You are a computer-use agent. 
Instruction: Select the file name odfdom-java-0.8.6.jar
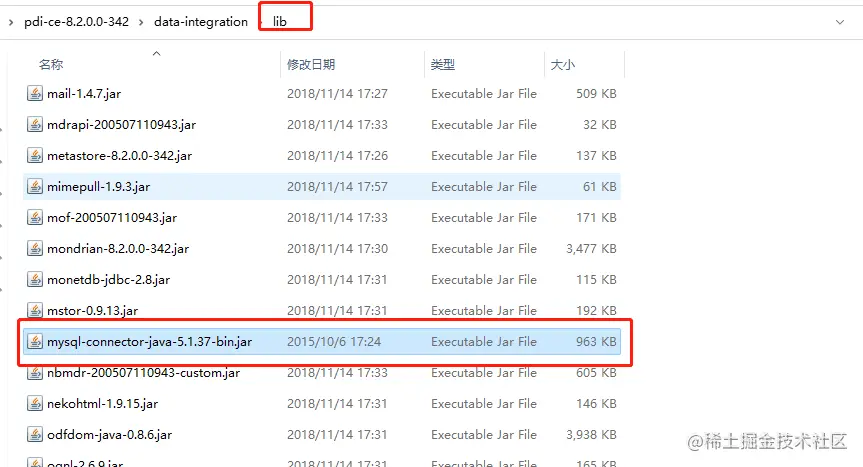click(110, 435)
